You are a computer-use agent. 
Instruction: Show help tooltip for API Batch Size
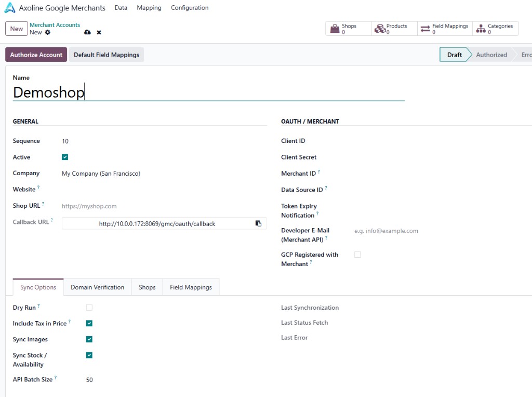click(56, 377)
